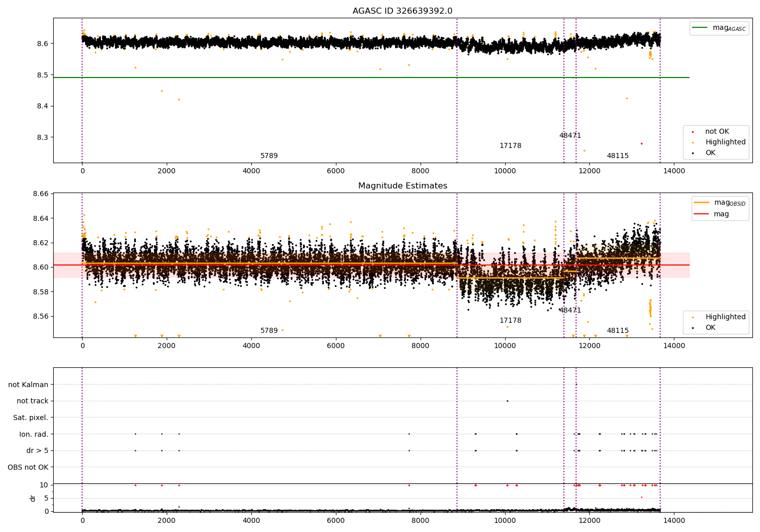The height and width of the screenshot is (532, 760).
Task: Click the 'not Kalman' row label
Action: click(x=28, y=385)
